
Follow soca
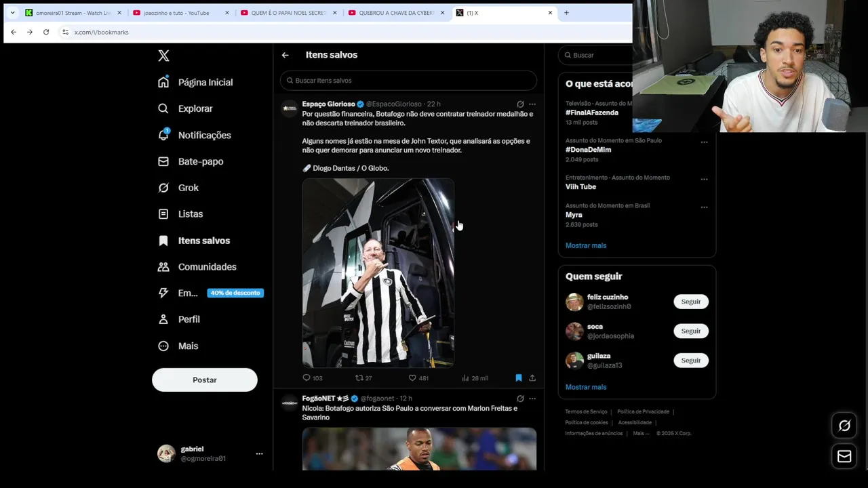[x=691, y=331]
